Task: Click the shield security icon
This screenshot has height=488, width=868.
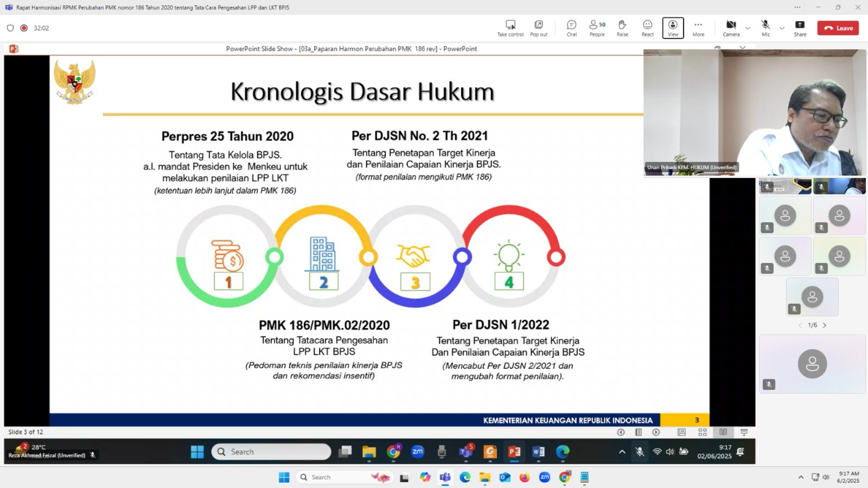Action: coord(10,28)
